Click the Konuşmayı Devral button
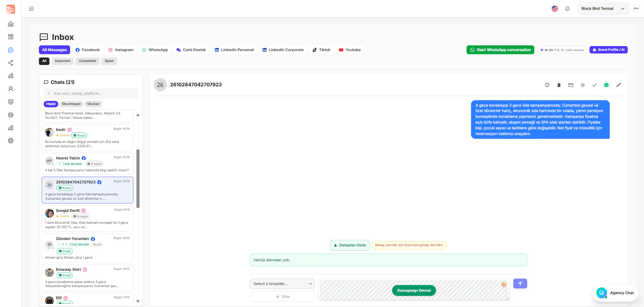The width and height of the screenshot is (644, 307). 414,290
